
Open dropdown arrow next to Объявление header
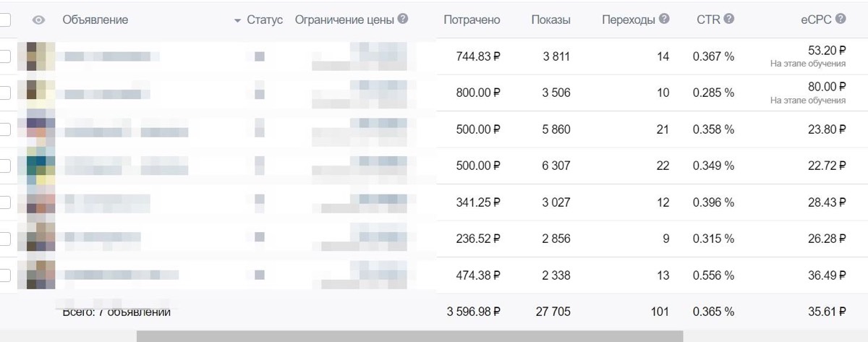tap(237, 21)
